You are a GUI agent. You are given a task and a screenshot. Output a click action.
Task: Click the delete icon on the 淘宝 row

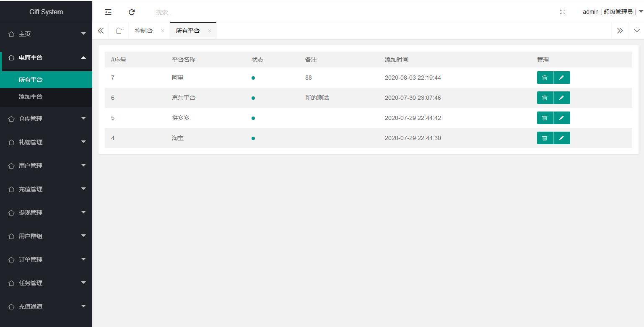click(x=545, y=138)
